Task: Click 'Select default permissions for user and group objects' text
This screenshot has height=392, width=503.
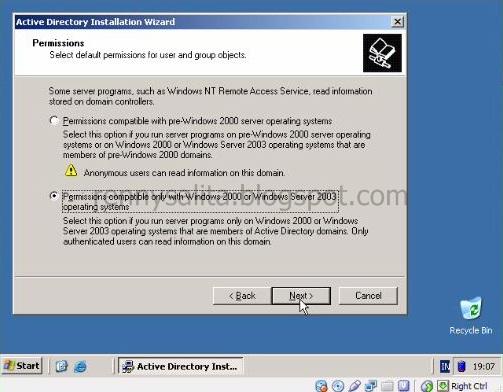Action: [148, 55]
